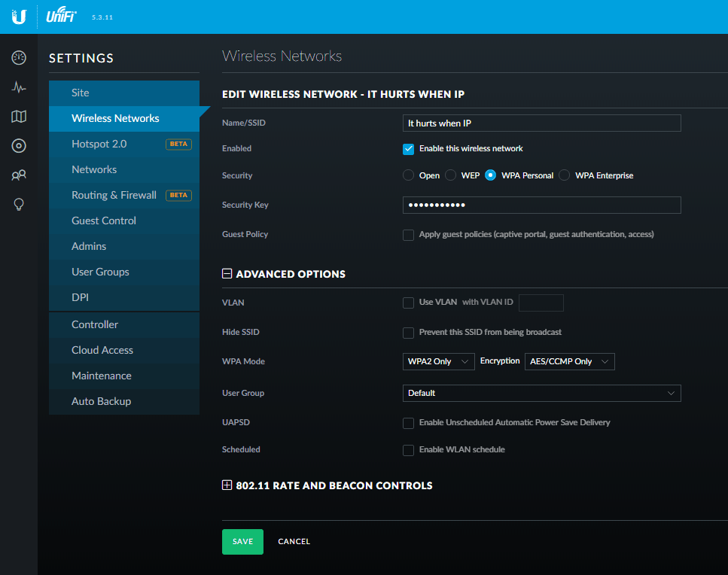Collapse Advanced Options minus icon

click(x=227, y=274)
